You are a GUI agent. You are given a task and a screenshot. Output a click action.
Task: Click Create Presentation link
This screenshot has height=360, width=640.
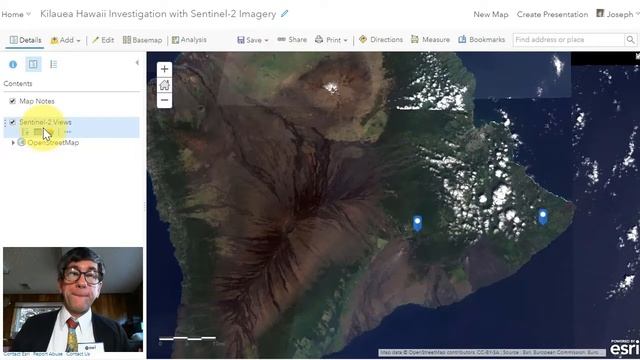tap(552, 14)
